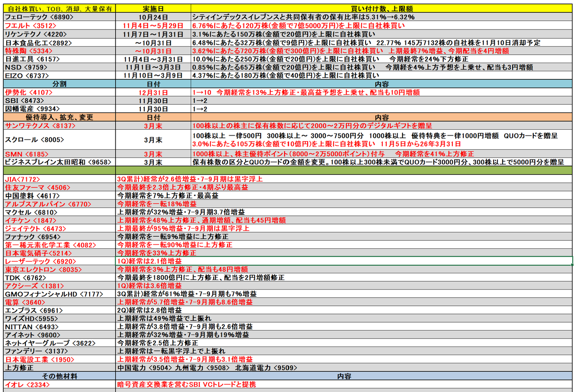Select the 中国電力 九州電力 北海道電力 cell

[x=345, y=368]
